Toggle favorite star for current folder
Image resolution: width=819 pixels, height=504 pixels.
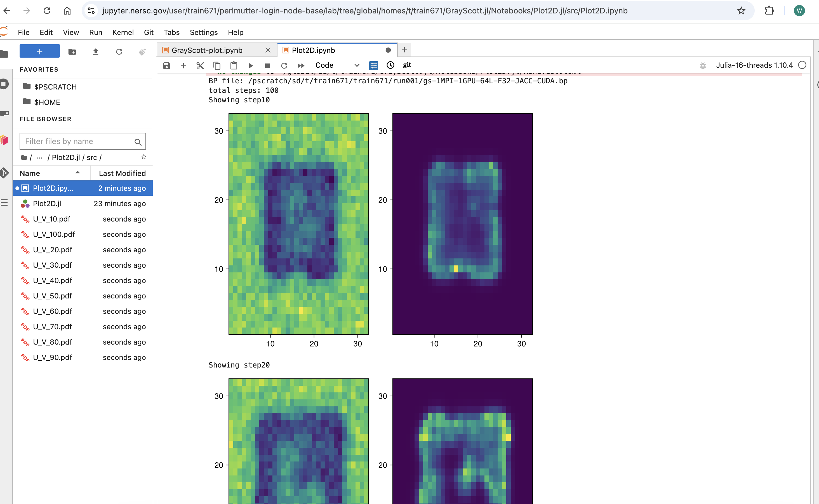[x=144, y=157]
